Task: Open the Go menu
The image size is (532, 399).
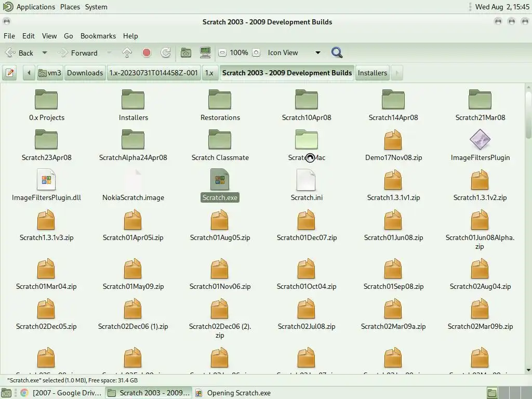Action: [68, 36]
